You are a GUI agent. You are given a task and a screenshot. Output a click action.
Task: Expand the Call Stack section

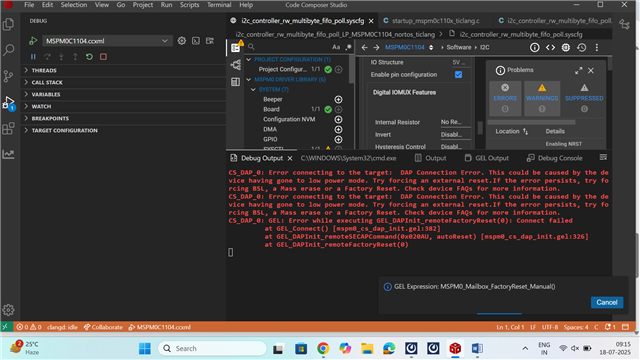click(x=123, y=82)
